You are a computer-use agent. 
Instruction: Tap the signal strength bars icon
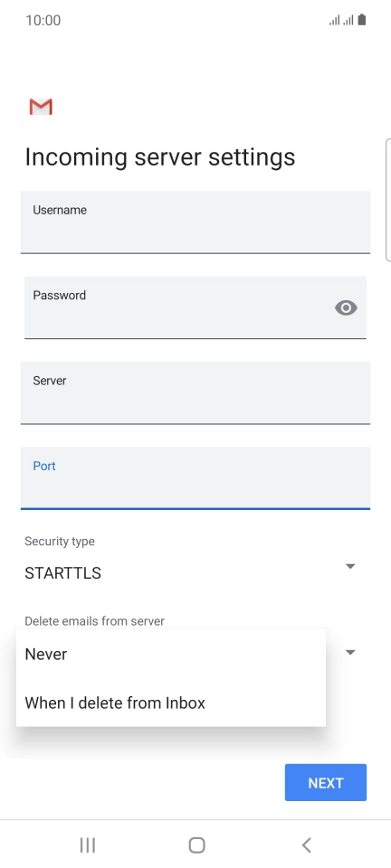341,21
